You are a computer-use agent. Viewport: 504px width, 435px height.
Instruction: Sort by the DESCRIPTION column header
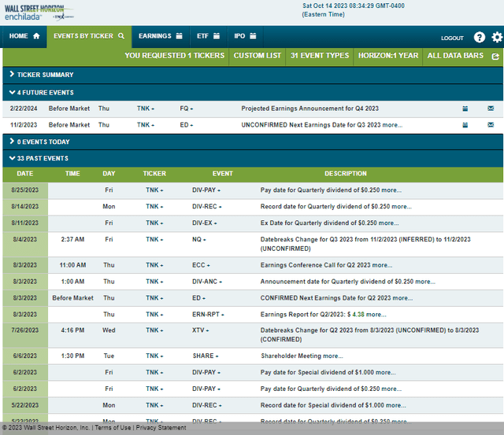pos(346,174)
